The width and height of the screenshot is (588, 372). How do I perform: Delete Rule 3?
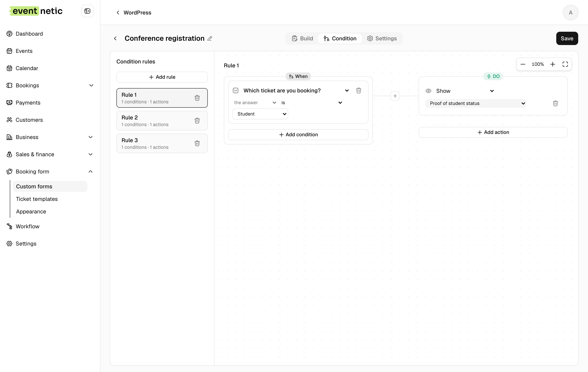(x=197, y=143)
